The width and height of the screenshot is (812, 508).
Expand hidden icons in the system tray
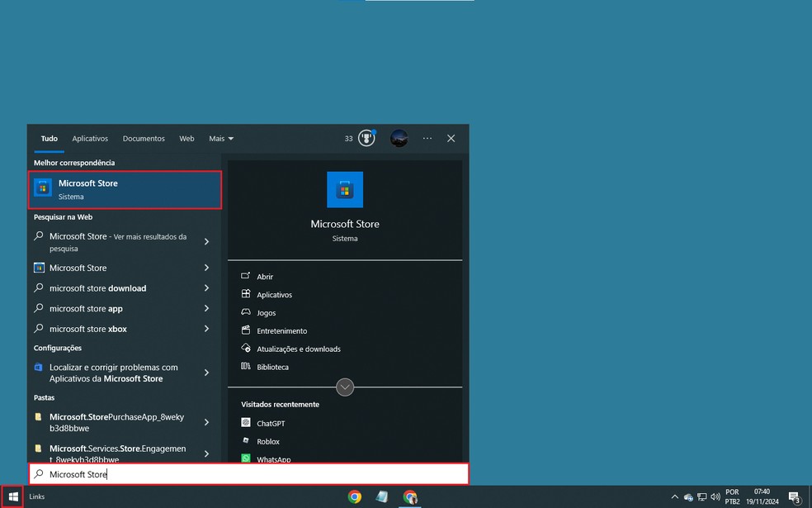(x=675, y=496)
